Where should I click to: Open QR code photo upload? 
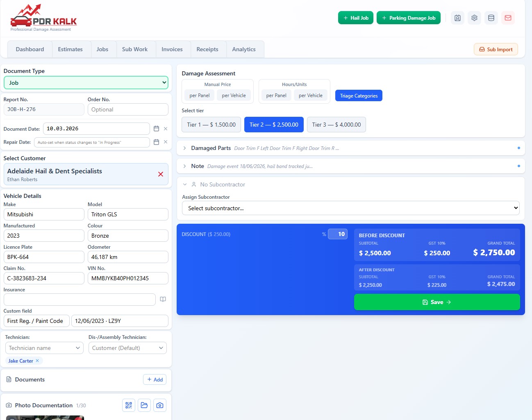point(129,405)
